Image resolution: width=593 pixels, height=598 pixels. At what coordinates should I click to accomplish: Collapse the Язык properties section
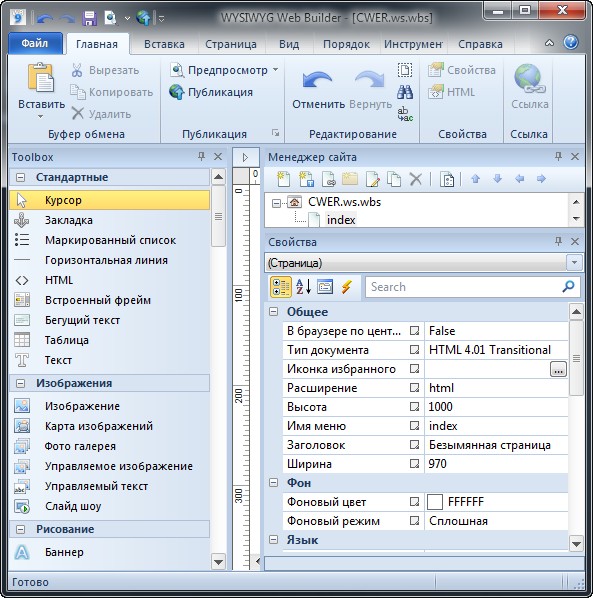click(273, 540)
